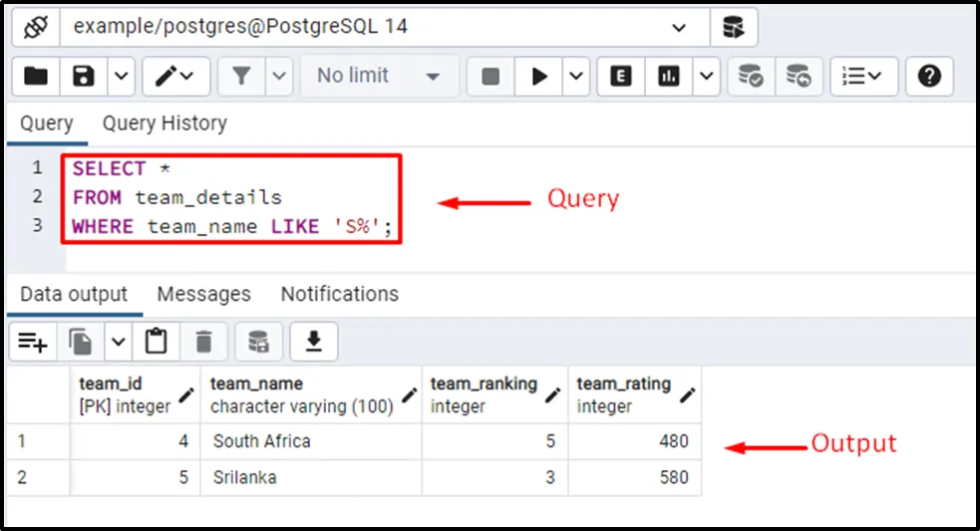This screenshot has width=980, height=531.
Task: Click the team_ranking column edit pencil
Action: [552, 395]
